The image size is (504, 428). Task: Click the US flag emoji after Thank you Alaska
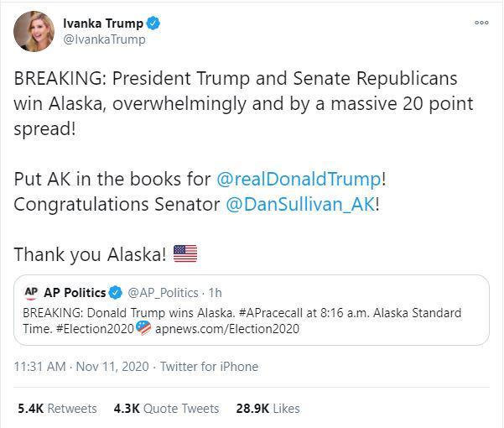click(184, 252)
